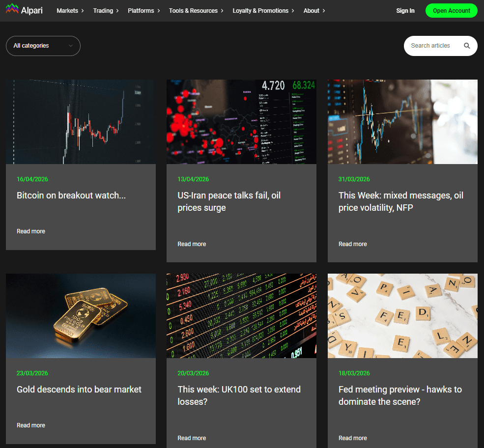Click the Scrabble tiles FED image
This screenshot has height=448, width=484.
tap(402, 315)
